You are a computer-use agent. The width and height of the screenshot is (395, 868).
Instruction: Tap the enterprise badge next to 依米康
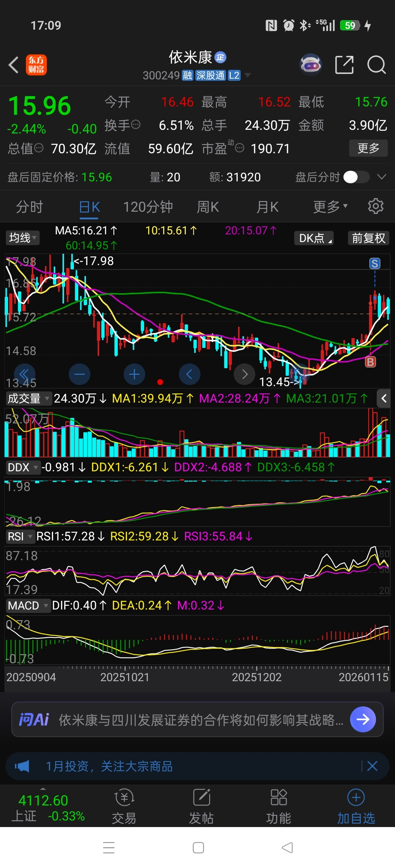point(221,57)
